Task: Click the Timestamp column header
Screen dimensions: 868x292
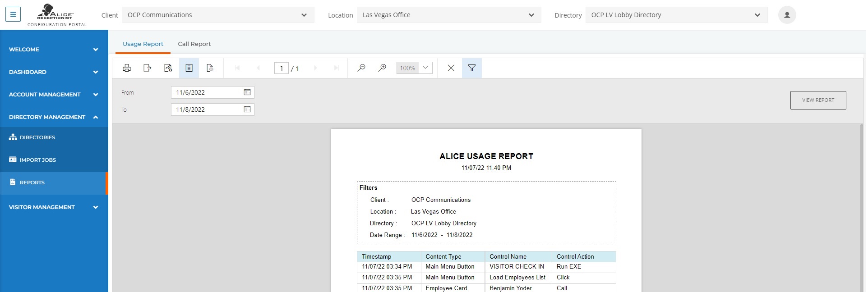Action: [x=389, y=256]
